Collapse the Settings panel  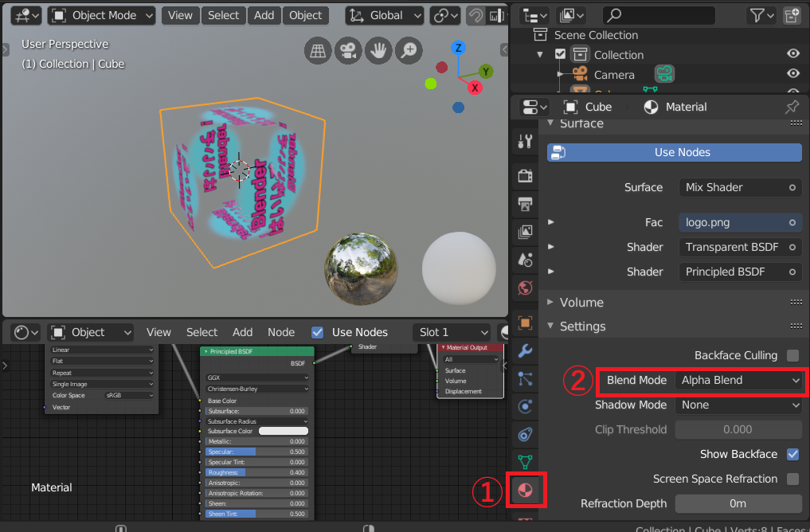(550, 326)
